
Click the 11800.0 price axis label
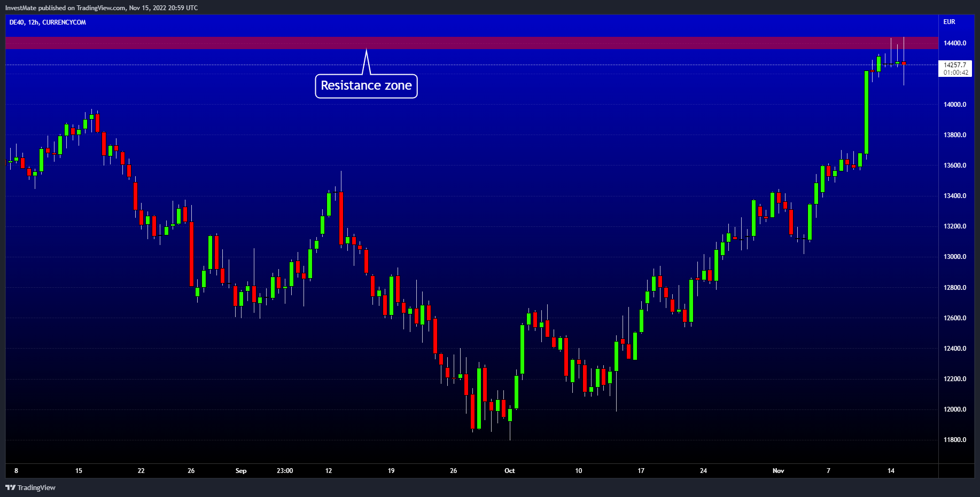pos(955,440)
